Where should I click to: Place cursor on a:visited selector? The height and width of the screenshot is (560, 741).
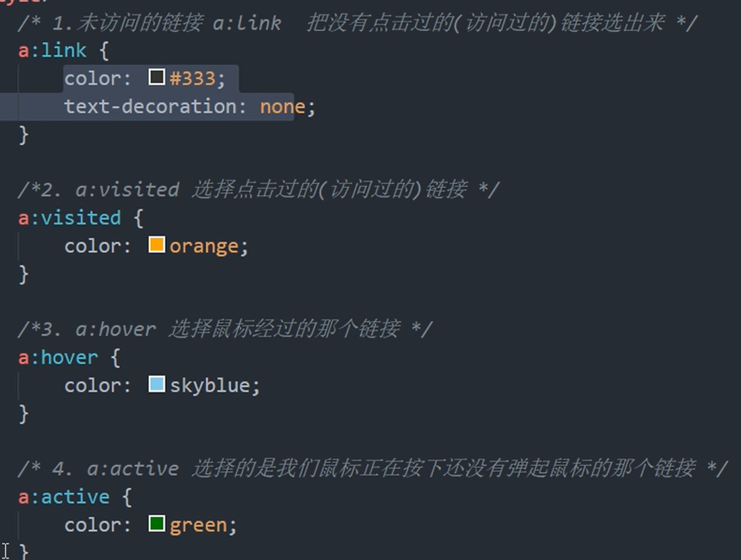coord(70,218)
